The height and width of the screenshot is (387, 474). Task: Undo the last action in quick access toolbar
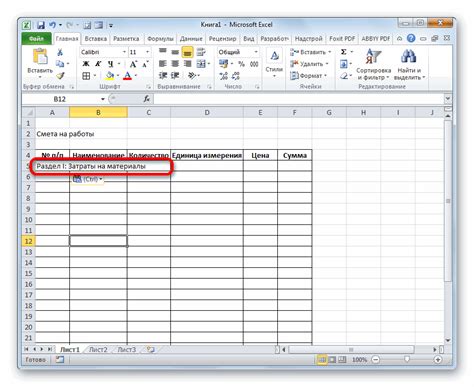[52, 25]
